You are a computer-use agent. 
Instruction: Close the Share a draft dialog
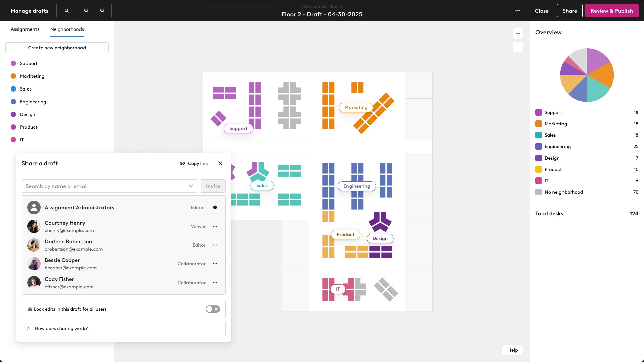[220, 163]
